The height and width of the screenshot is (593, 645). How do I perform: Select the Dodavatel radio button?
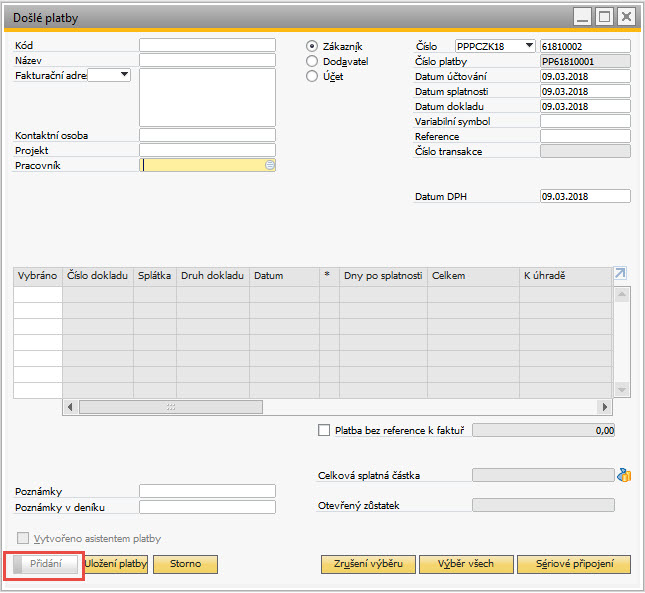(312, 61)
